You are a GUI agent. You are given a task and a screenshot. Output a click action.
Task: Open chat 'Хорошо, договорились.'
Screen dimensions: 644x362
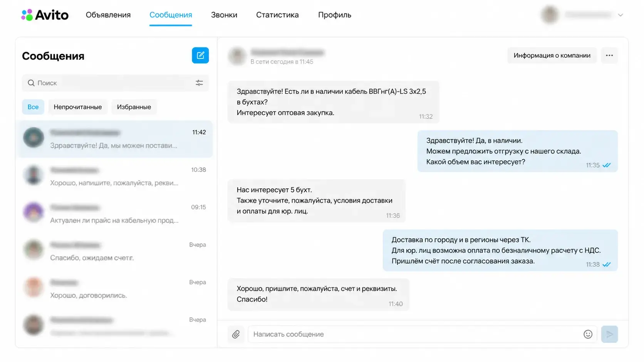[115, 289]
